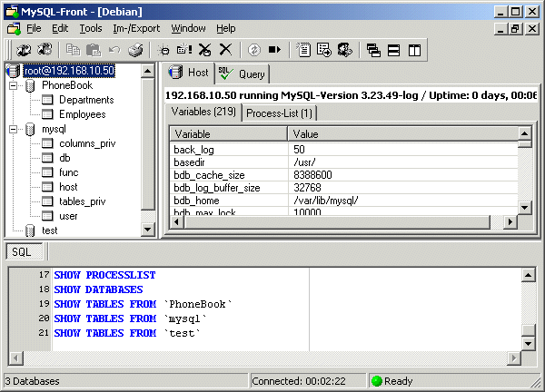
Task: Click the Cascade windows toolbar icon
Action: (373, 50)
